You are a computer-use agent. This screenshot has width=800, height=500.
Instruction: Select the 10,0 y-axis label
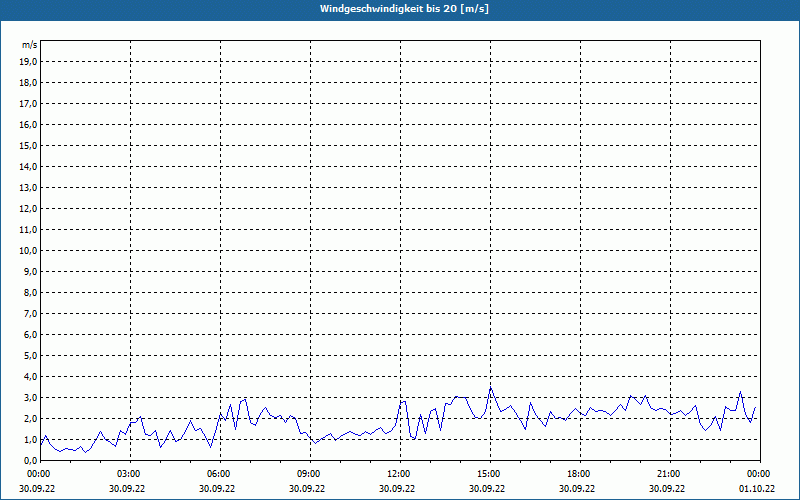(x=30, y=251)
